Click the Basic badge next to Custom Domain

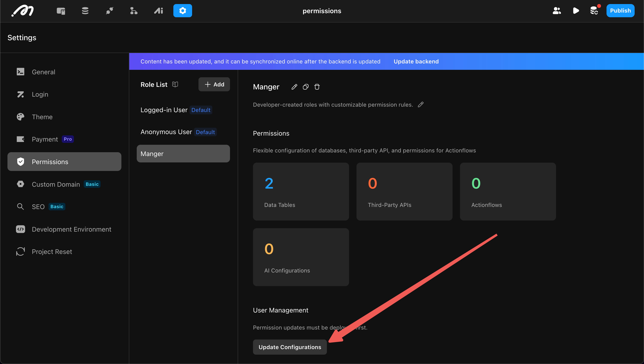coord(92,184)
